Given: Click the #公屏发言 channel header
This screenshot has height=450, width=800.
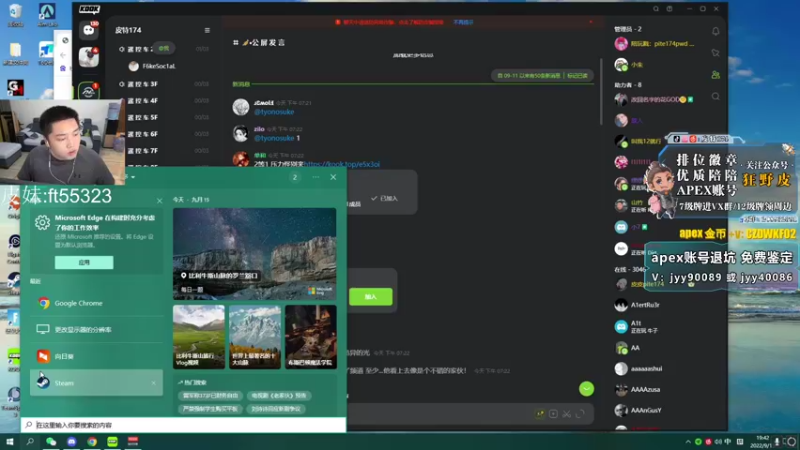Looking at the screenshot, I should coord(260,43).
